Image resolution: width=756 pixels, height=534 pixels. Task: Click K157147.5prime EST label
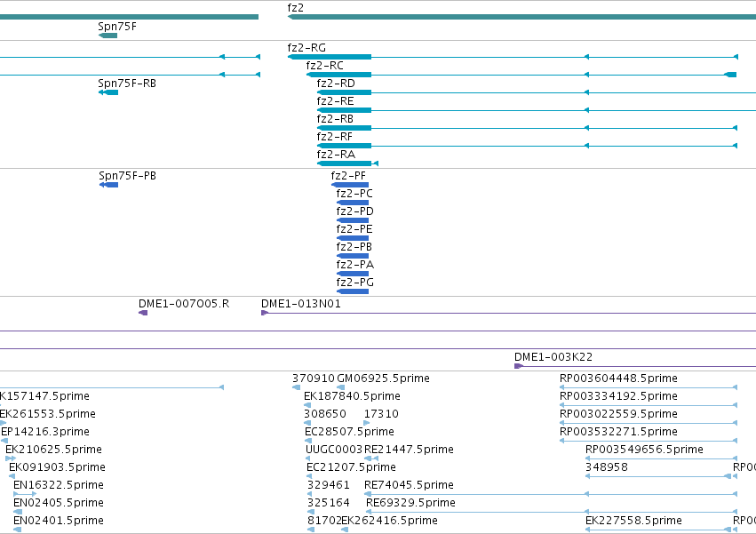pyautogui.click(x=44, y=396)
